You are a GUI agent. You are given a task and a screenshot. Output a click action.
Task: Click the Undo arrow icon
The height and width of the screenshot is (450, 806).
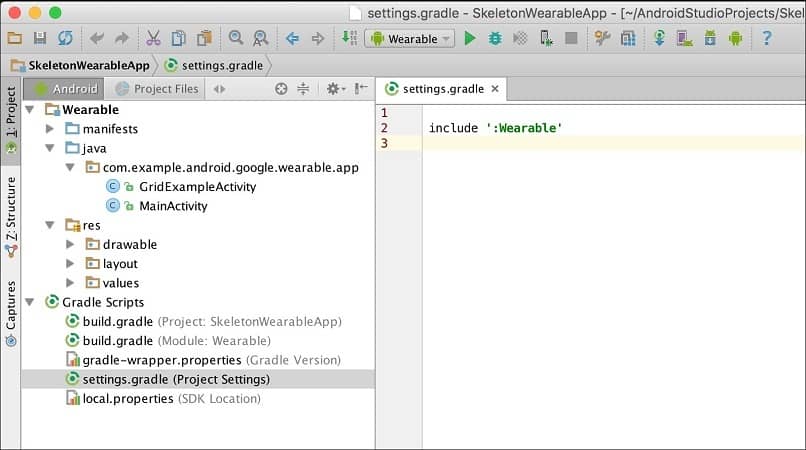pos(97,38)
